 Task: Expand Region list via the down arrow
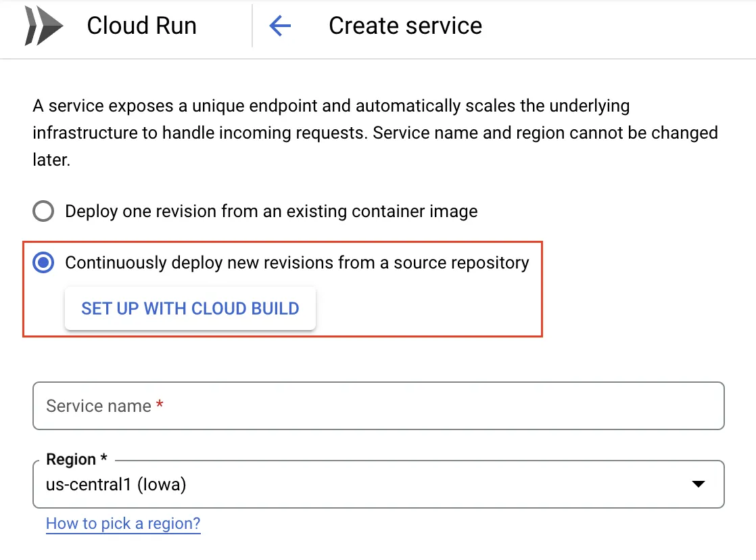(x=699, y=484)
